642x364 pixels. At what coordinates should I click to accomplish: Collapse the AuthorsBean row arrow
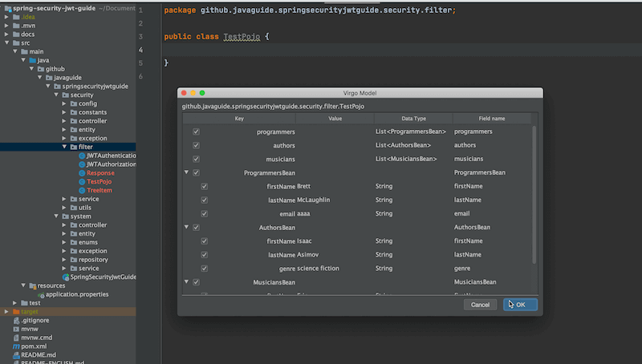coord(187,228)
